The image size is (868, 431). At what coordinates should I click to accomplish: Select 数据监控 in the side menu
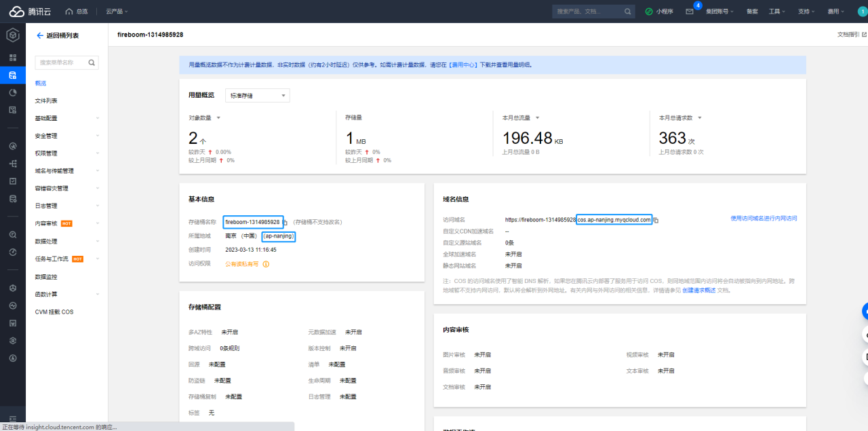tap(46, 277)
